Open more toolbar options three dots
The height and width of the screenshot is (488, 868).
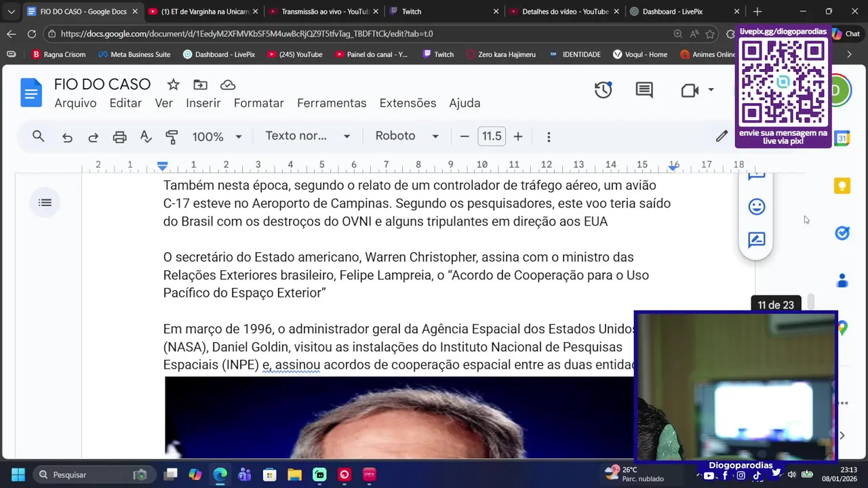tap(549, 137)
